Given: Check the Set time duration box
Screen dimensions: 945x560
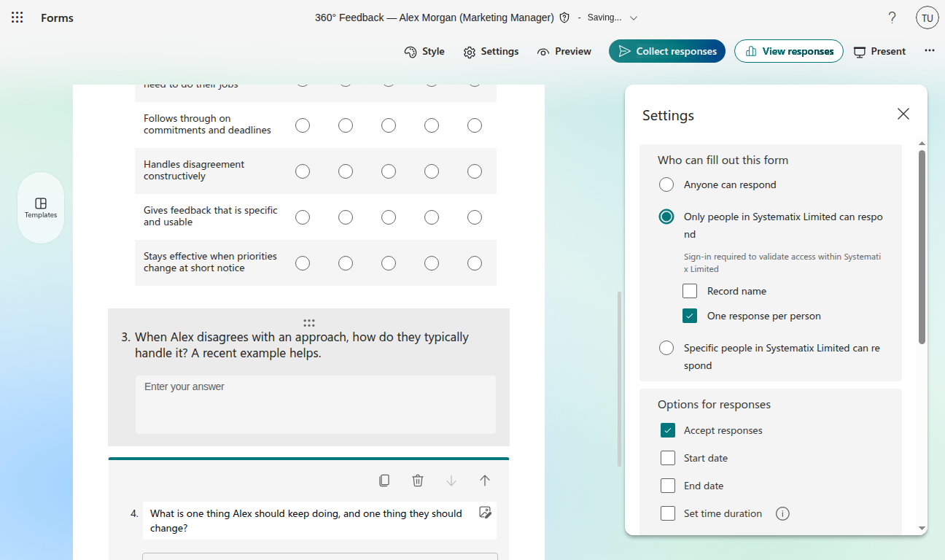Looking at the screenshot, I should (x=668, y=513).
